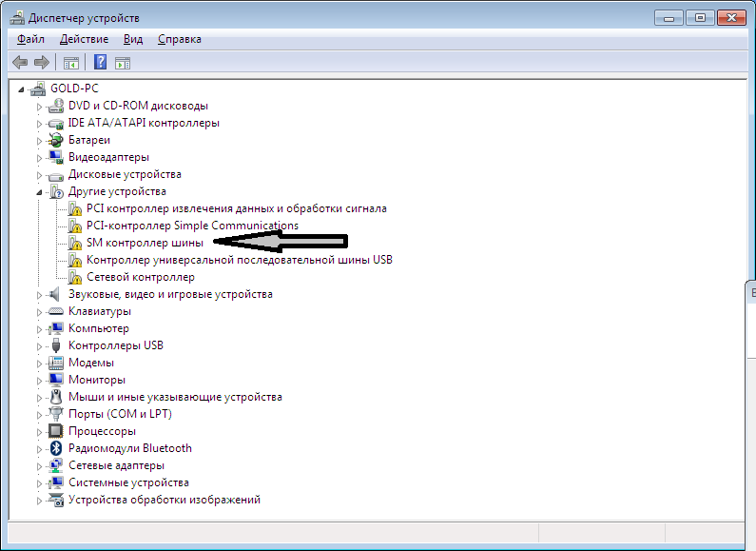Select the Сетевые адаптеры label
The width and height of the screenshot is (756, 551).
point(116,465)
